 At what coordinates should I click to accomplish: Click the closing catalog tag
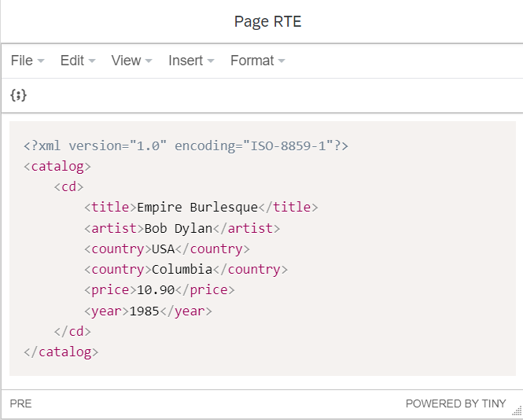pos(61,352)
